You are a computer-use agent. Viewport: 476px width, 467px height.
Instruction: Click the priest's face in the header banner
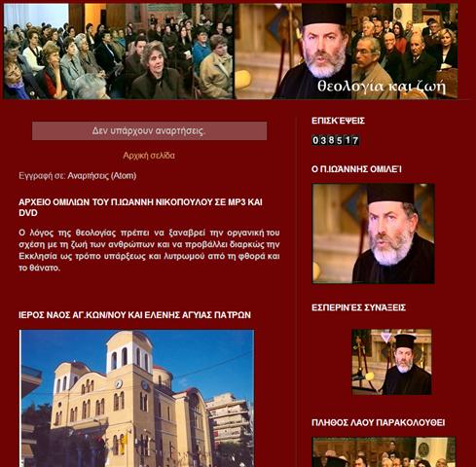324,49
